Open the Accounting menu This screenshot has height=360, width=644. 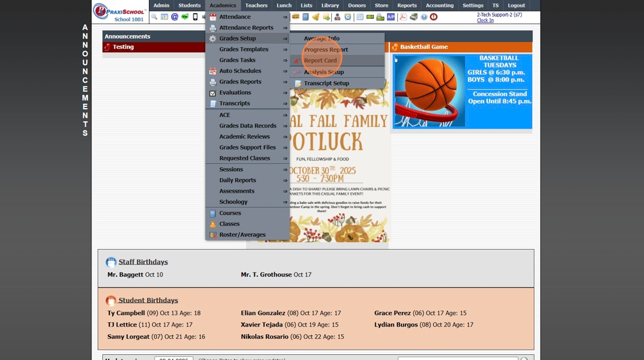pos(439,5)
